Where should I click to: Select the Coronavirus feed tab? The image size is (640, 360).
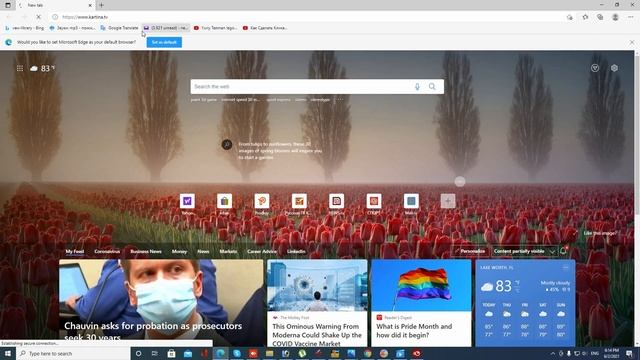pyautogui.click(x=107, y=251)
